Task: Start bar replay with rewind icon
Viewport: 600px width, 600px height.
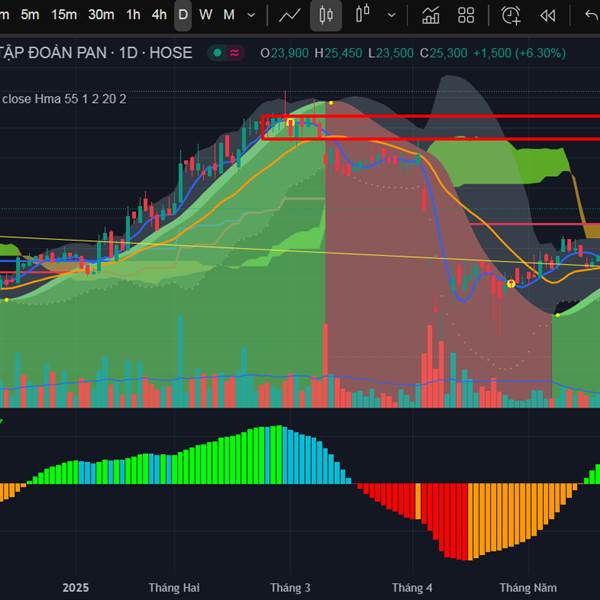Action: tap(548, 16)
